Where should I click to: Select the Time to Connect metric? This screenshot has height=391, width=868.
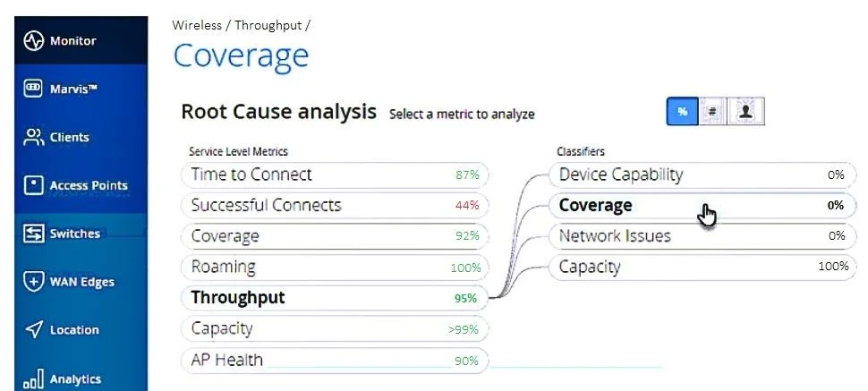tap(335, 175)
